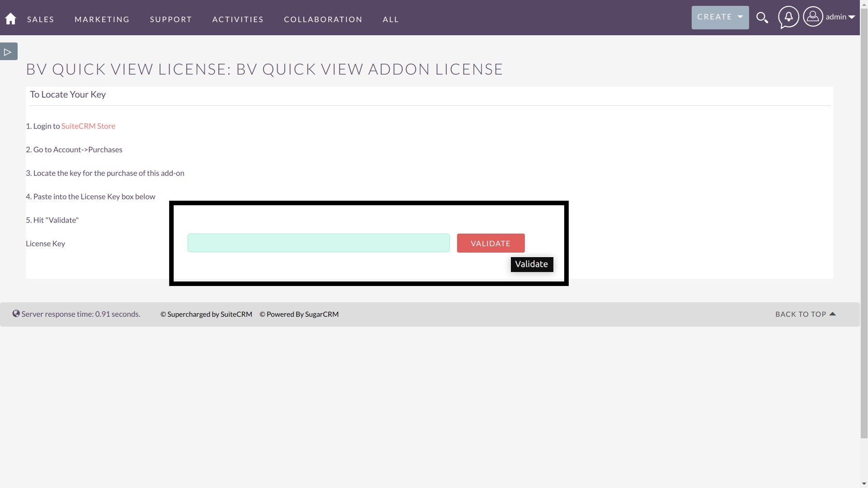Expand the sidebar toggle arrow
868x488 pixels.
(9, 52)
